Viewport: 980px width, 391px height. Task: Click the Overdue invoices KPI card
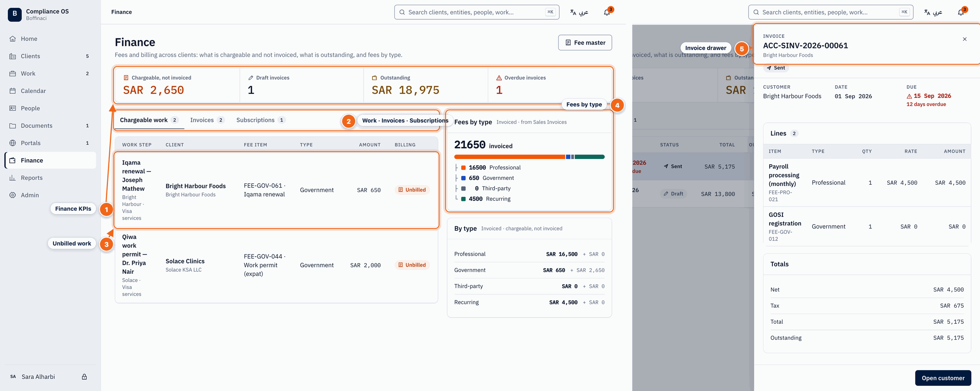pos(549,85)
